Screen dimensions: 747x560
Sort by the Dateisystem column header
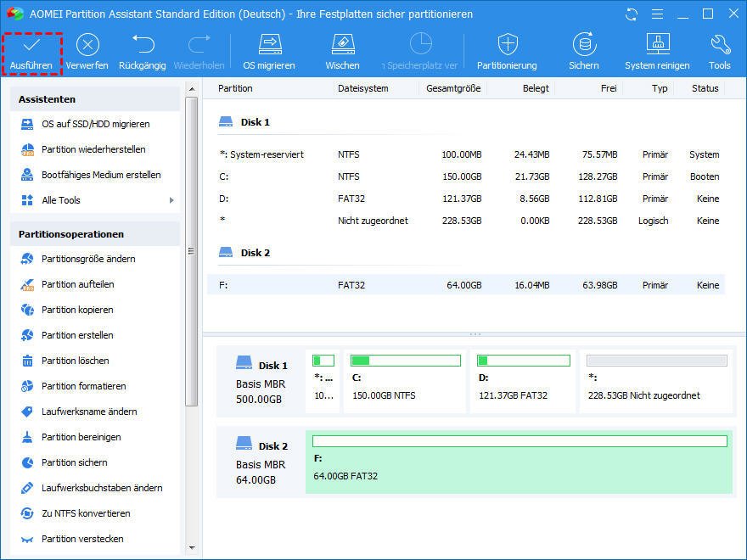pos(362,88)
